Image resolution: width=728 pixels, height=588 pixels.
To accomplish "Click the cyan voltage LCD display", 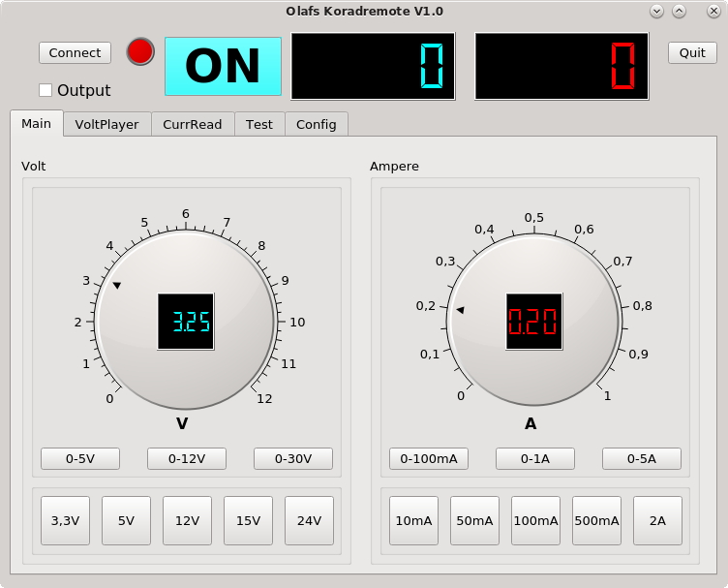I will 373,66.
